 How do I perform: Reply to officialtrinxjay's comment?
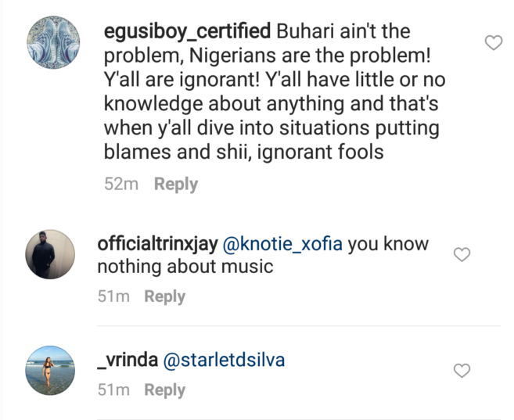[164, 296]
